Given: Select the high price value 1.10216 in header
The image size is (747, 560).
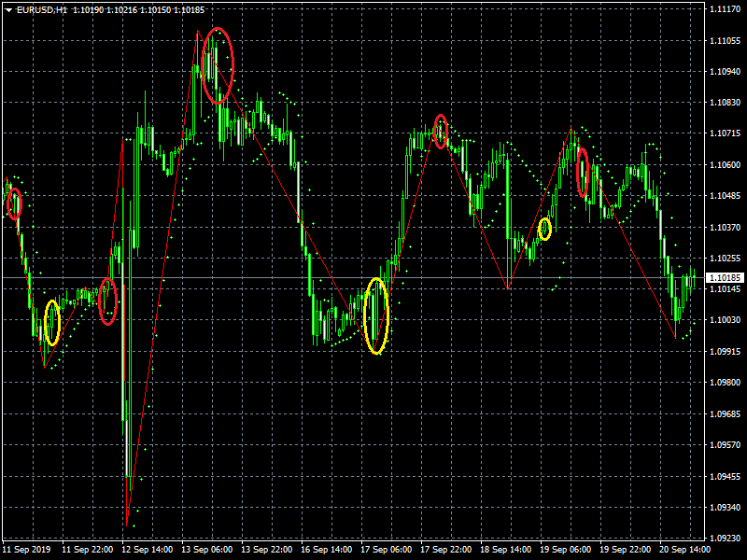Looking at the screenshot, I should click(x=122, y=10).
